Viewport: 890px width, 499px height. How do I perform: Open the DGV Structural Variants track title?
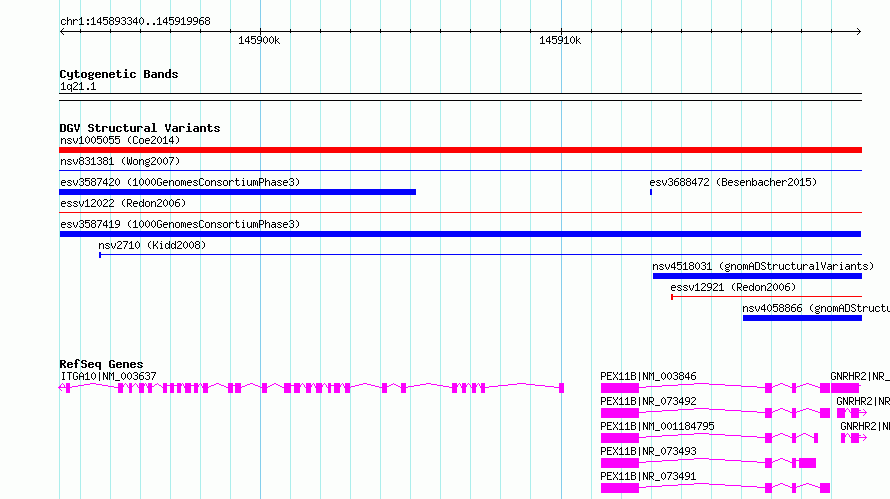[x=140, y=128]
